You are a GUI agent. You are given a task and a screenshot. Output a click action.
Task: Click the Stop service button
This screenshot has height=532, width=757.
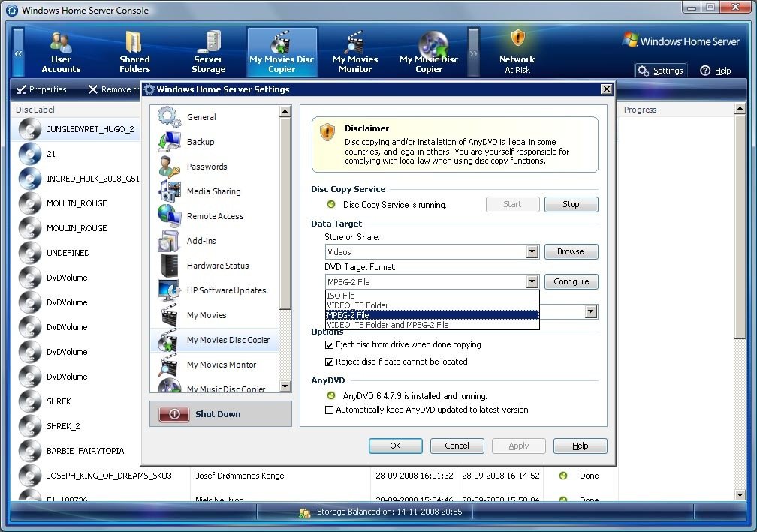click(571, 205)
